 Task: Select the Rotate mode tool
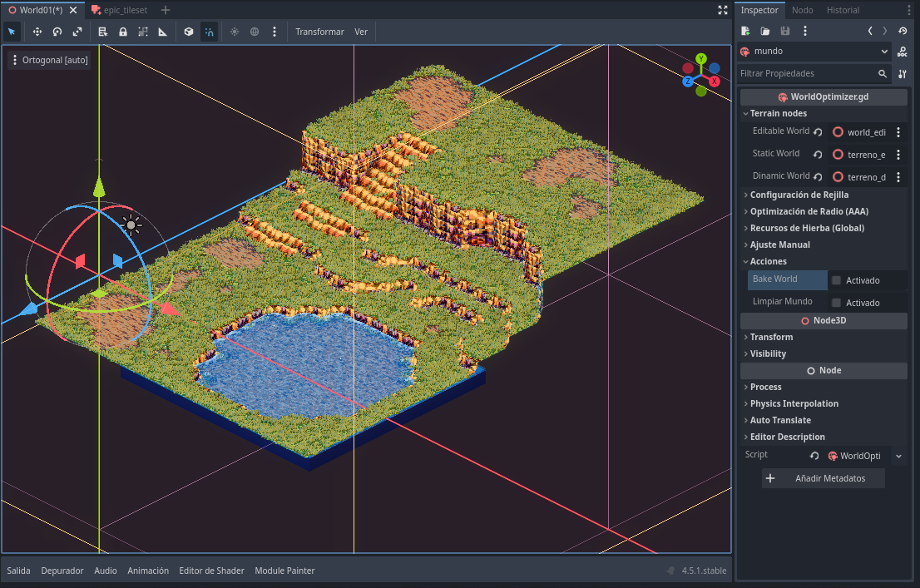(57, 32)
